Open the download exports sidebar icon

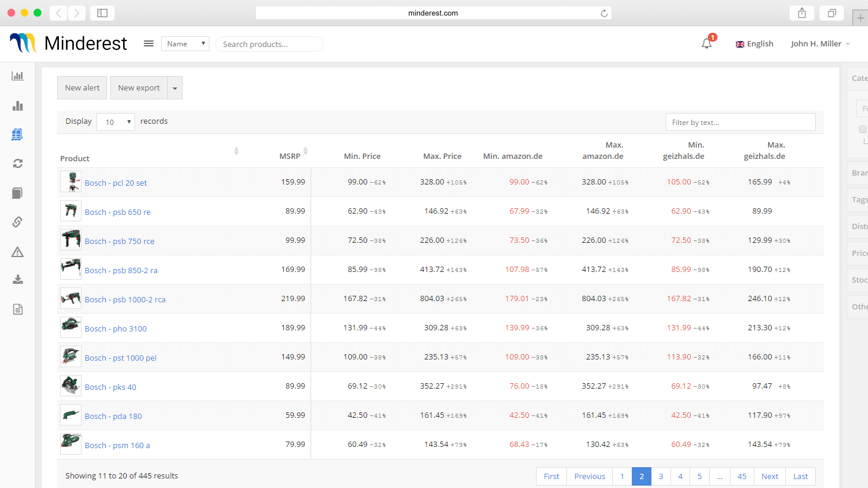18,280
